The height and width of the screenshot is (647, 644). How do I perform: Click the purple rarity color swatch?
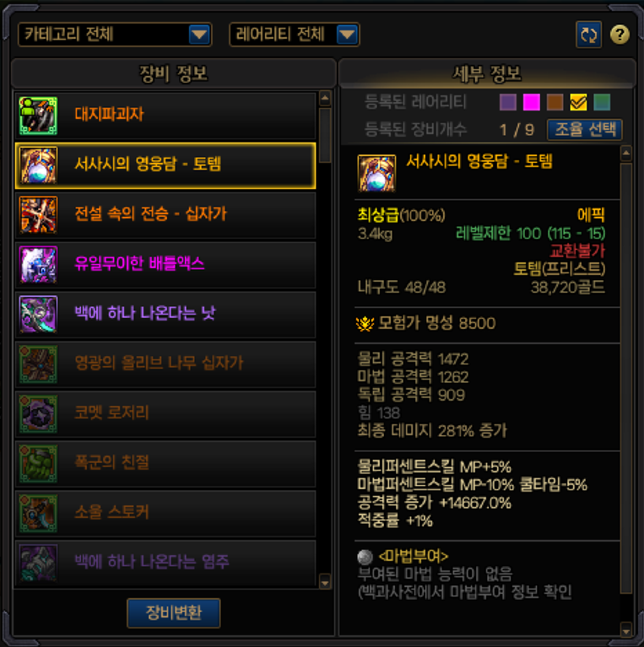[508, 102]
